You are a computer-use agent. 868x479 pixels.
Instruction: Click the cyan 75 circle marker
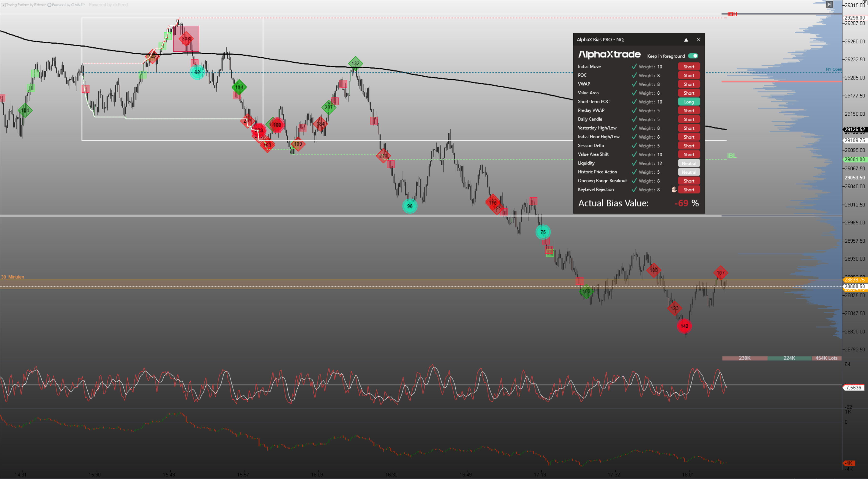(x=543, y=232)
